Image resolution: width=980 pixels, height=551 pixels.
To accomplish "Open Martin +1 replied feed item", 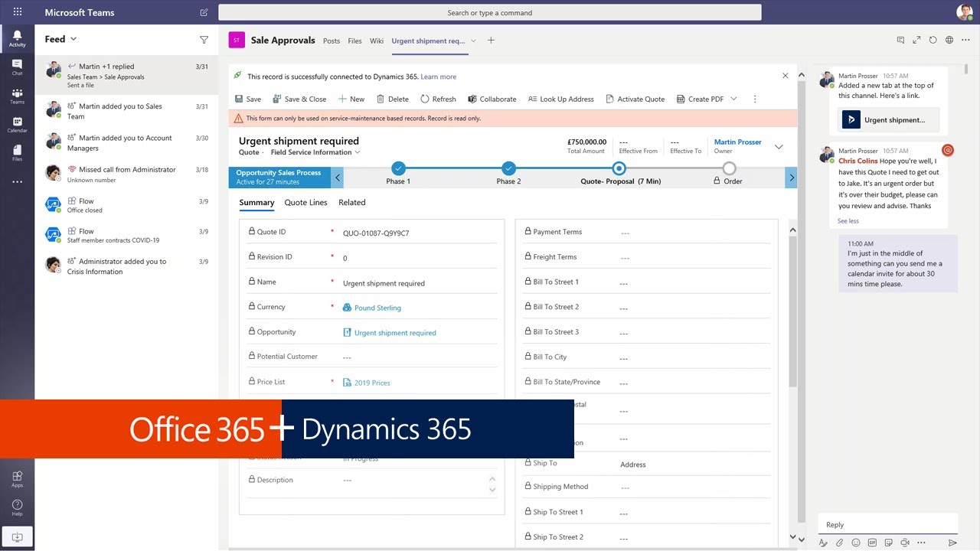I will pyautogui.click(x=126, y=75).
